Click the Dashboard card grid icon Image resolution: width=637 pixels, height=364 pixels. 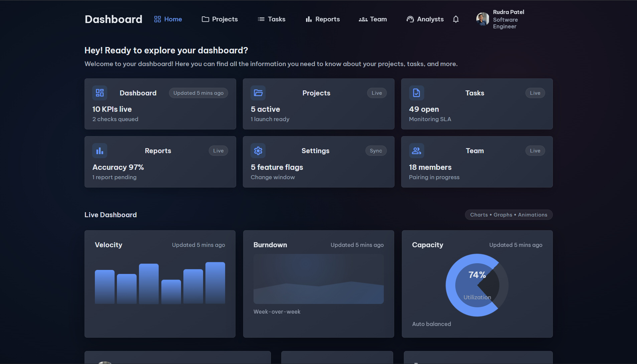click(100, 93)
